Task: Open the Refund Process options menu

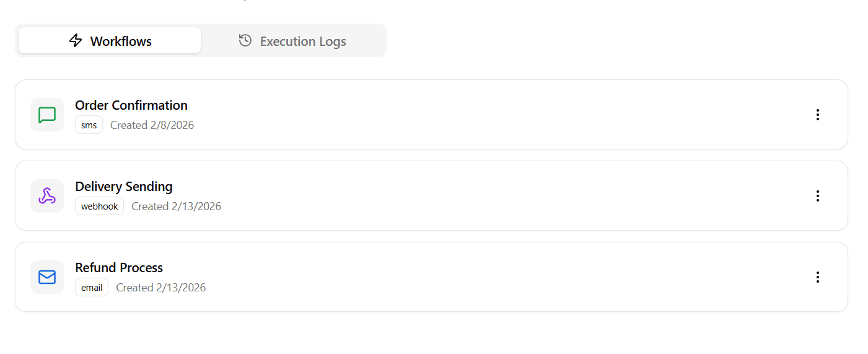Action: pos(818,277)
